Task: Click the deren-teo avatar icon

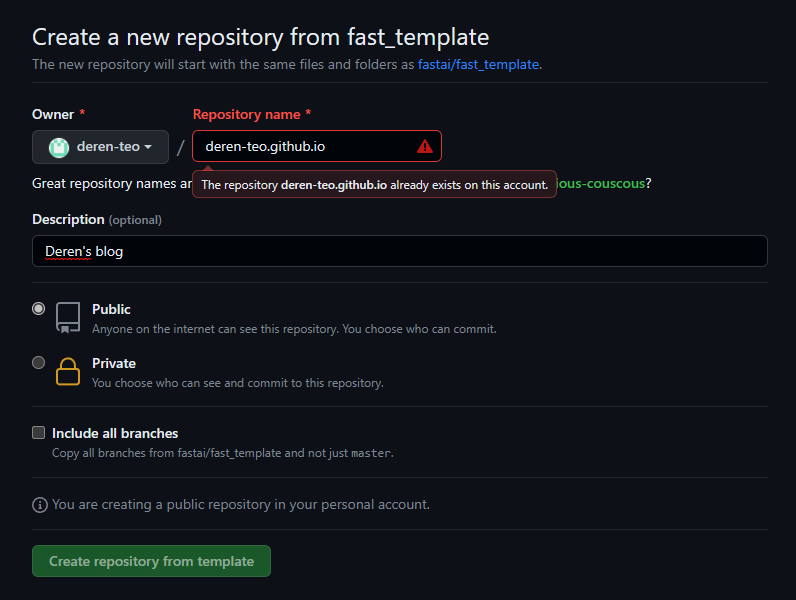Action: click(59, 147)
